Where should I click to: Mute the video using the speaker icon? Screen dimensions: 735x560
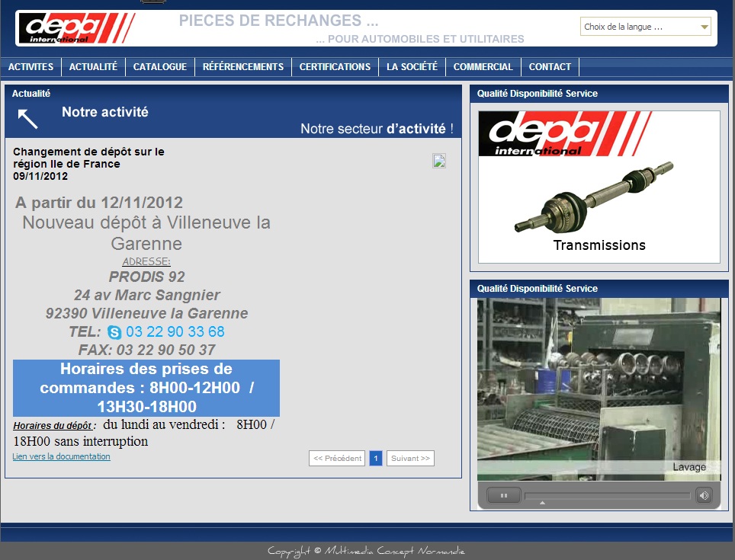click(704, 495)
